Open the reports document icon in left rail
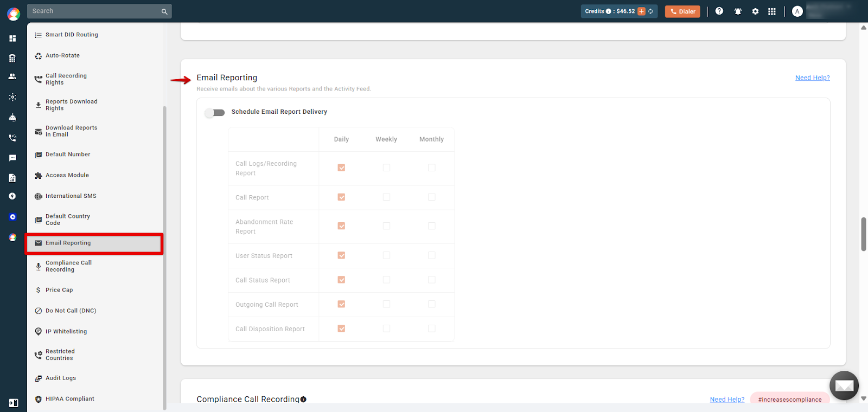Screen dimensions: 868x412 (12, 178)
